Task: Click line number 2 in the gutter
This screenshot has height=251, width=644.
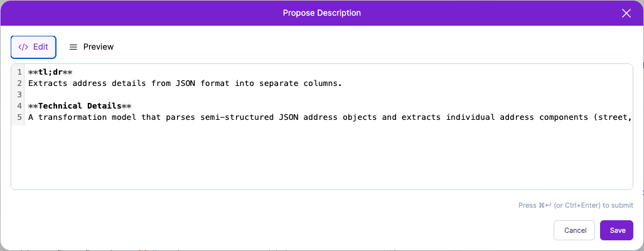Action: tap(19, 83)
